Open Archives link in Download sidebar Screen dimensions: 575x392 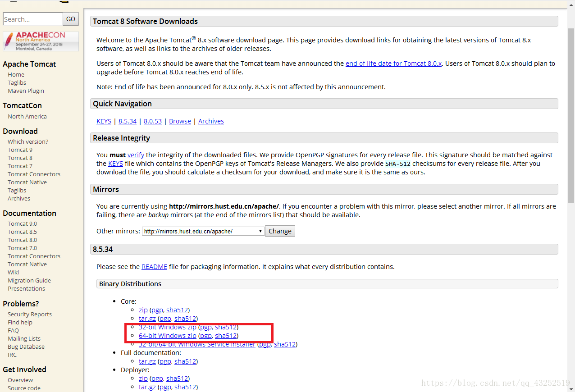[x=19, y=198]
